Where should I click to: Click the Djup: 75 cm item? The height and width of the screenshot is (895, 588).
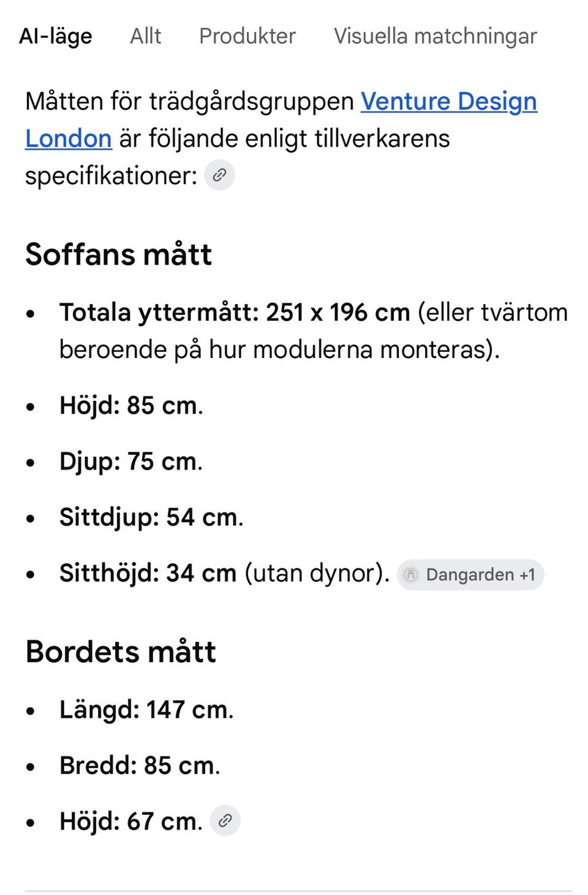pos(131,462)
